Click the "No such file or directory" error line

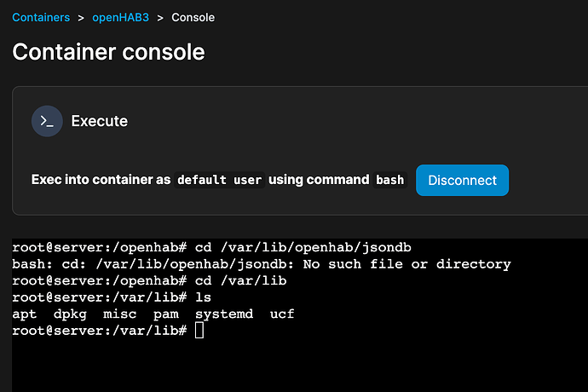[x=262, y=264]
